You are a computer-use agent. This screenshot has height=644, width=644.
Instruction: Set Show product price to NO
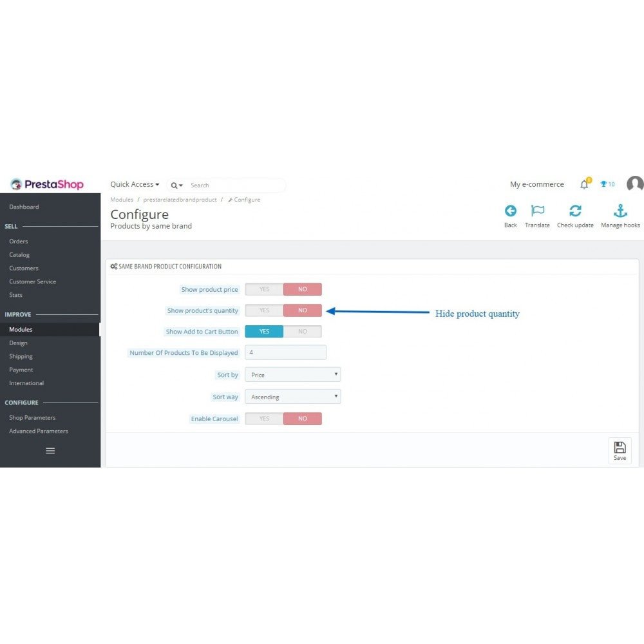click(x=302, y=289)
